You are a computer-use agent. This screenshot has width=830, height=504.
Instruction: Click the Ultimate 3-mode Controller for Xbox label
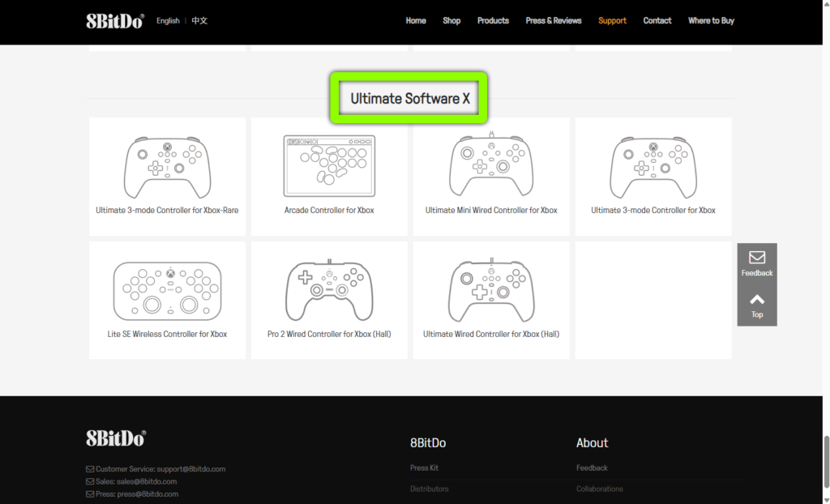click(653, 211)
